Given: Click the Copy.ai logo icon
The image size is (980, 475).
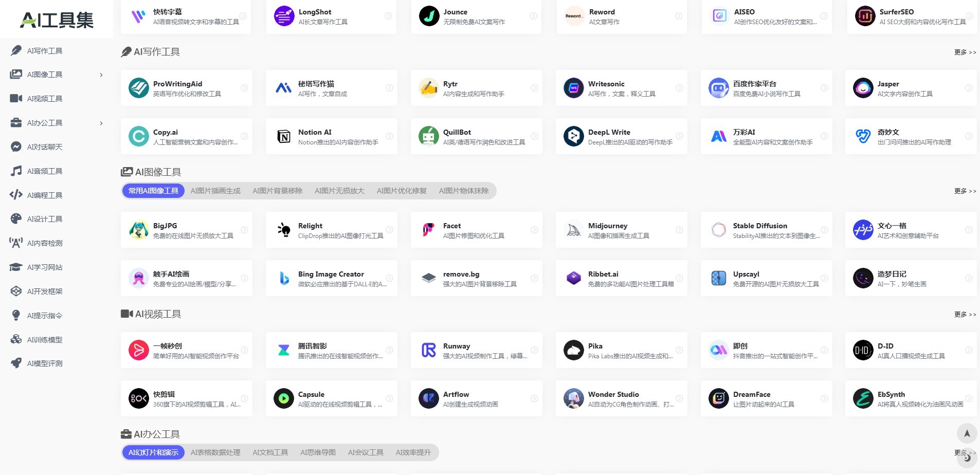Looking at the screenshot, I should (139, 136).
